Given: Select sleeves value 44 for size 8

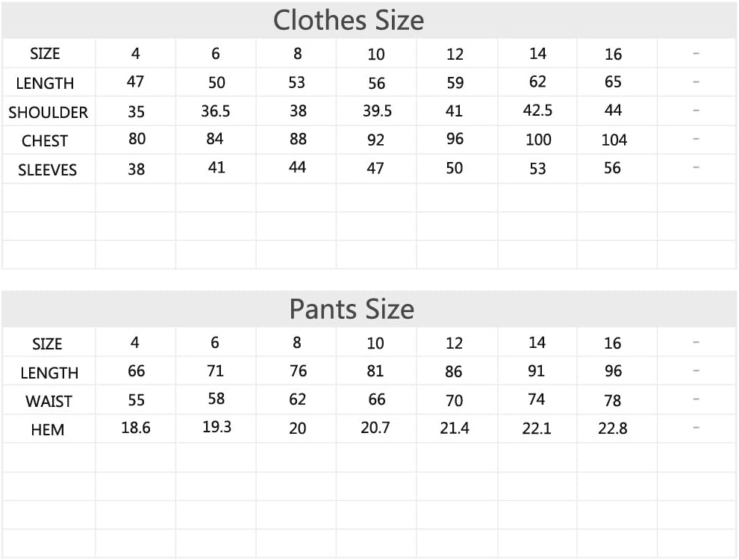Looking at the screenshot, I should click(x=297, y=168).
